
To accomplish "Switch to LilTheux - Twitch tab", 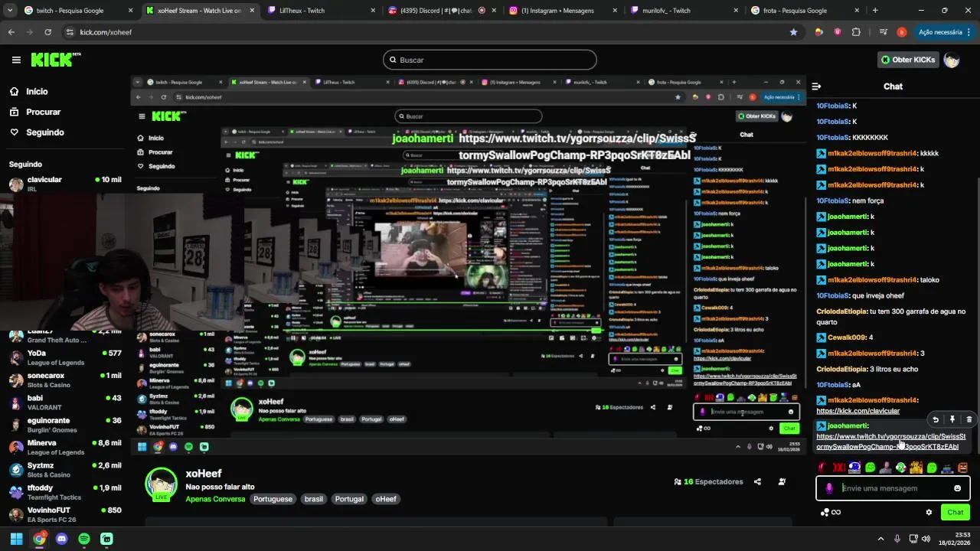I will tap(322, 11).
